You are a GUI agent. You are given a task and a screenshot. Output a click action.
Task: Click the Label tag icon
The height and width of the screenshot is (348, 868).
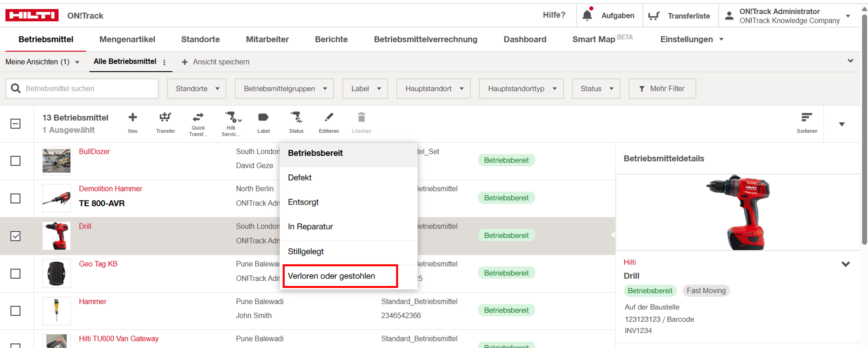[263, 117]
